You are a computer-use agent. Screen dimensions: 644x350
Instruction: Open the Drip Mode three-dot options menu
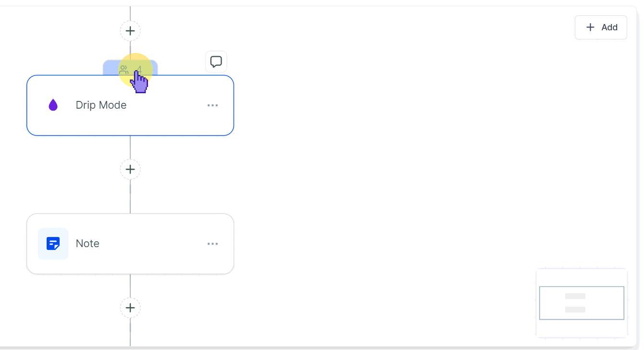212,105
